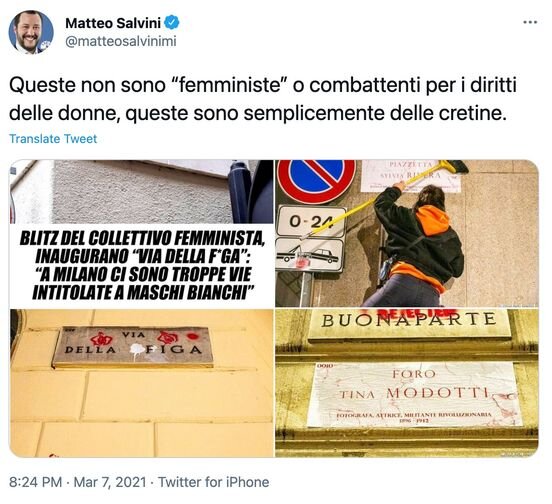Open the @matteosalvinimi handle link
This screenshot has width=552, height=504.
(x=121, y=42)
